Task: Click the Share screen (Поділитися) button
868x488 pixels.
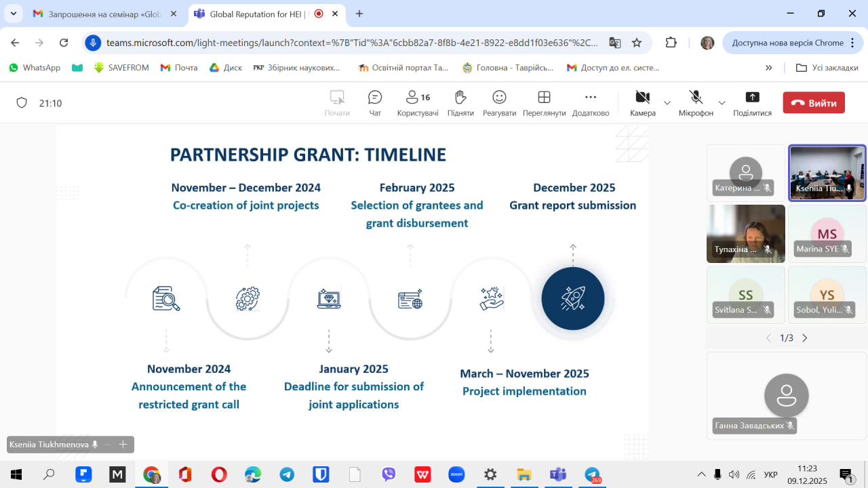Action: pyautogui.click(x=752, y=103)
